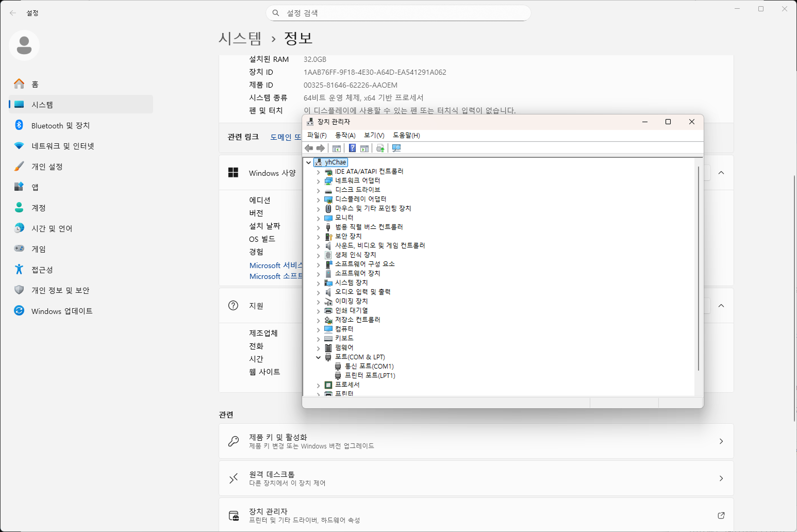Screen dimensions: 797x532
Task: Click the user profile avatar
Action: tap(24, 45)
